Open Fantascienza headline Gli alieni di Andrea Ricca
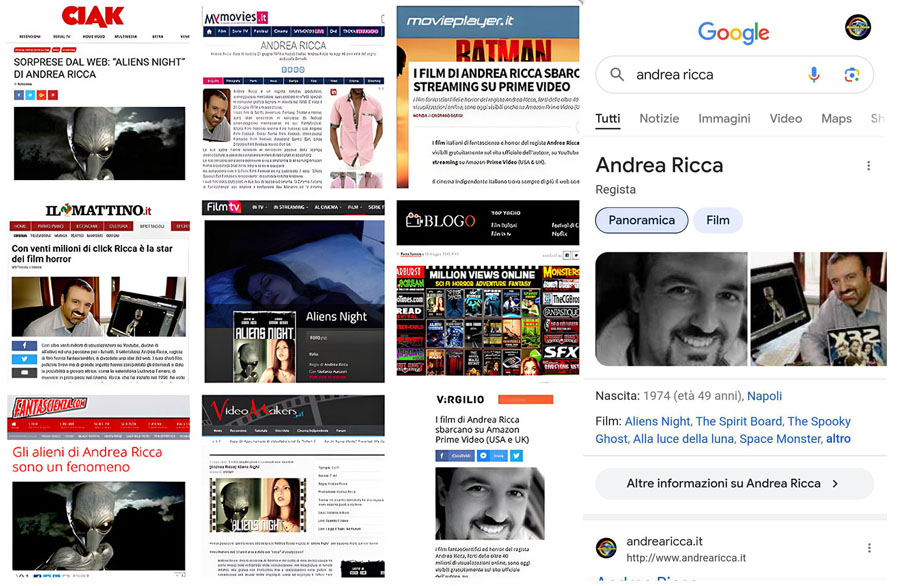Screen dimensions: 900x586 (87, 460)
